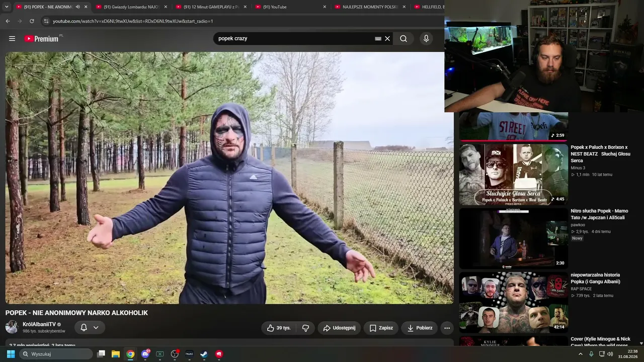View site information icon in address bar
The height and width of the screenshot is (362, 644).
(46, 21)
